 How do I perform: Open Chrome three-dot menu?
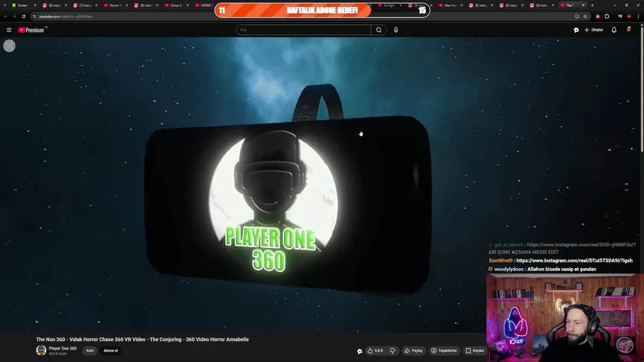tap(638, 16)
